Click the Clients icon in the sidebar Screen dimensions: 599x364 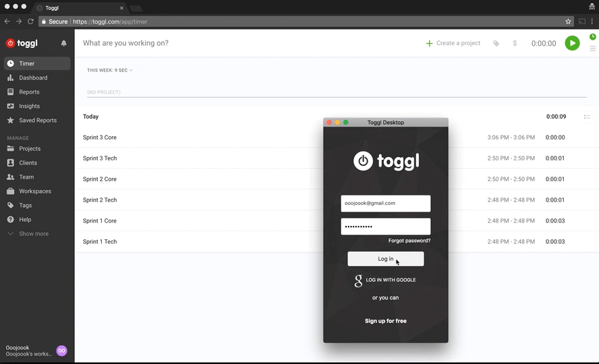pos(11,162)
